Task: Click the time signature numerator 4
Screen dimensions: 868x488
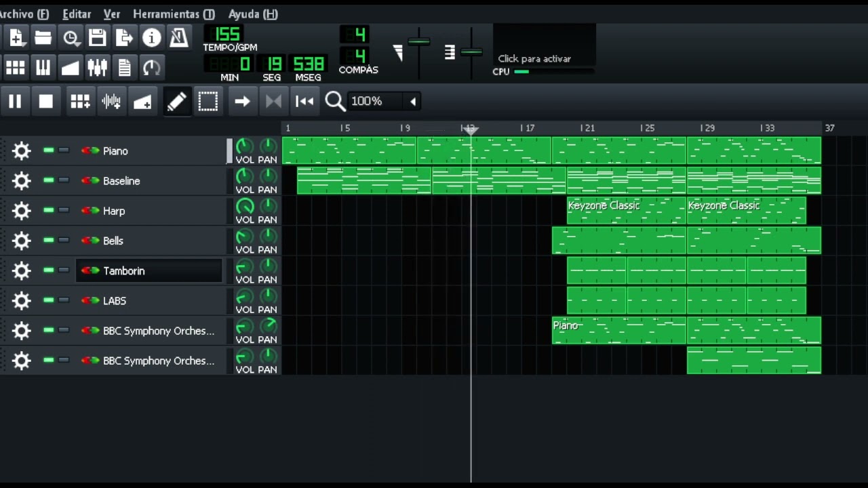Action: click(x=355, y=35)
